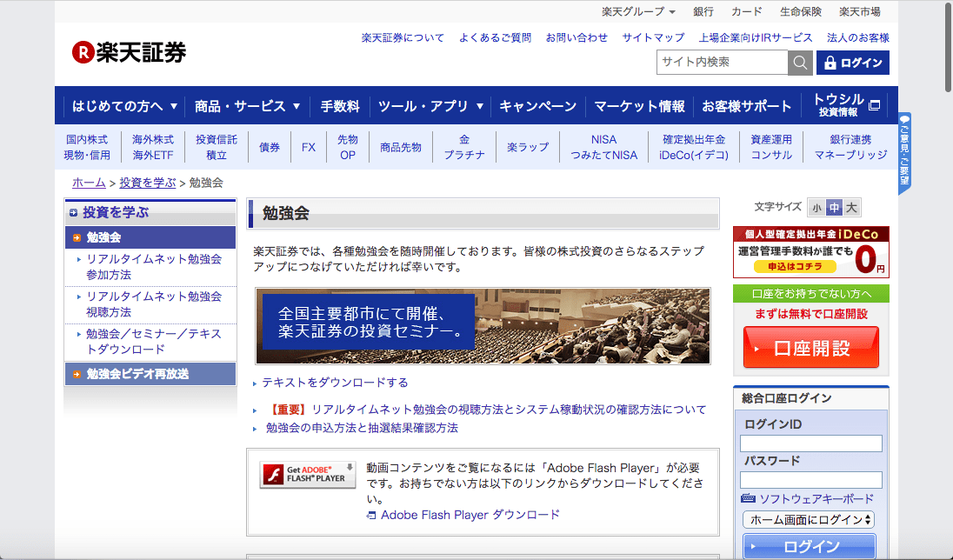Click the magnifying glass search icon
The height and width of the screenshot is (560, 953).
800,63
